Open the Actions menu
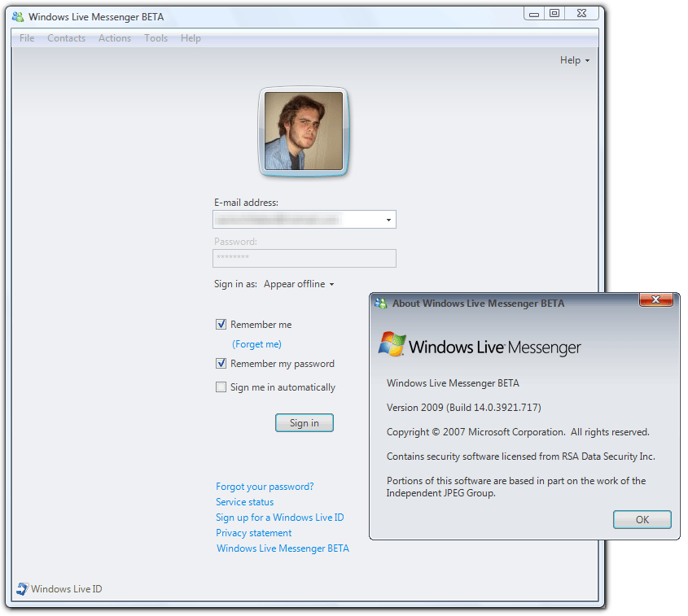 [x=115, y=38]
